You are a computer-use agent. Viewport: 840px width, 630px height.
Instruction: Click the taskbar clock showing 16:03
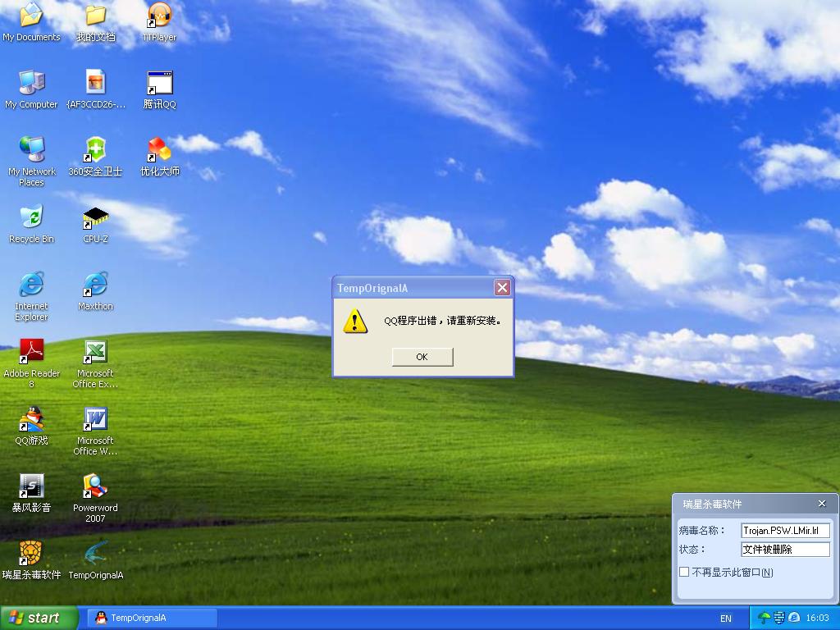[x=818, y=619]
